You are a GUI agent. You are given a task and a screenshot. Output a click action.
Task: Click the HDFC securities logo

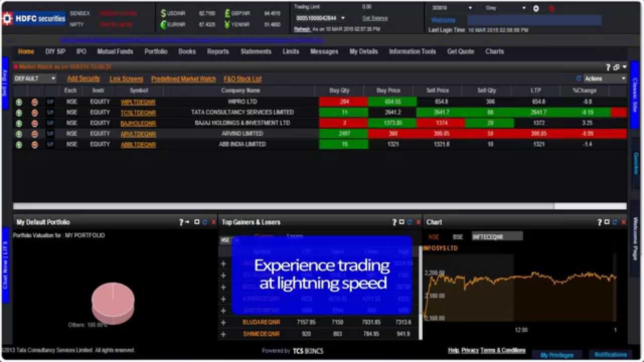[34, 19]
